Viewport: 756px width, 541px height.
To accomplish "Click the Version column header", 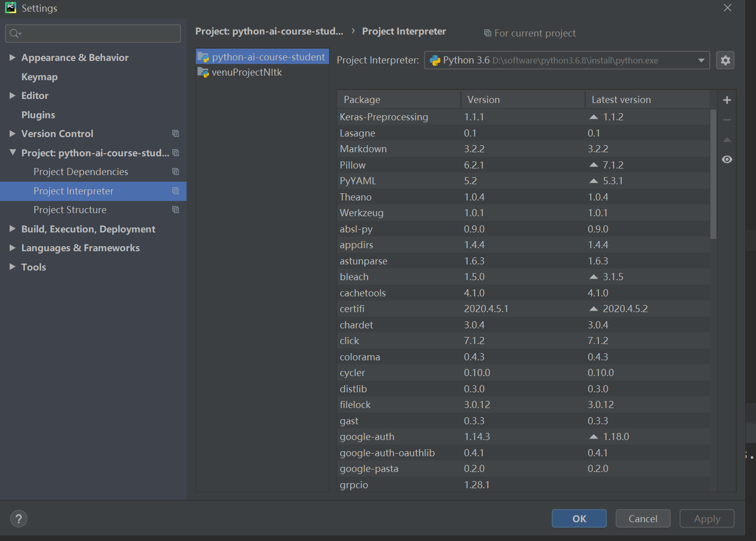I will tap(523, 99).
